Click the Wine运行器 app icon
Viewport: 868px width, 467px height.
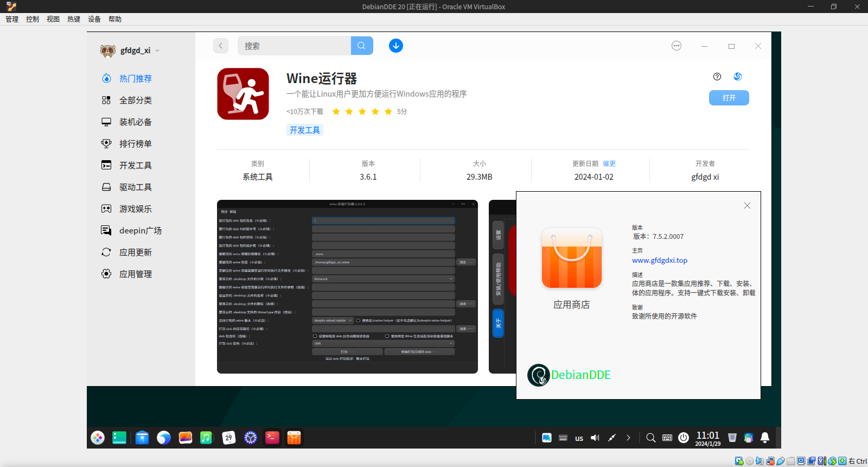point(243,94)
